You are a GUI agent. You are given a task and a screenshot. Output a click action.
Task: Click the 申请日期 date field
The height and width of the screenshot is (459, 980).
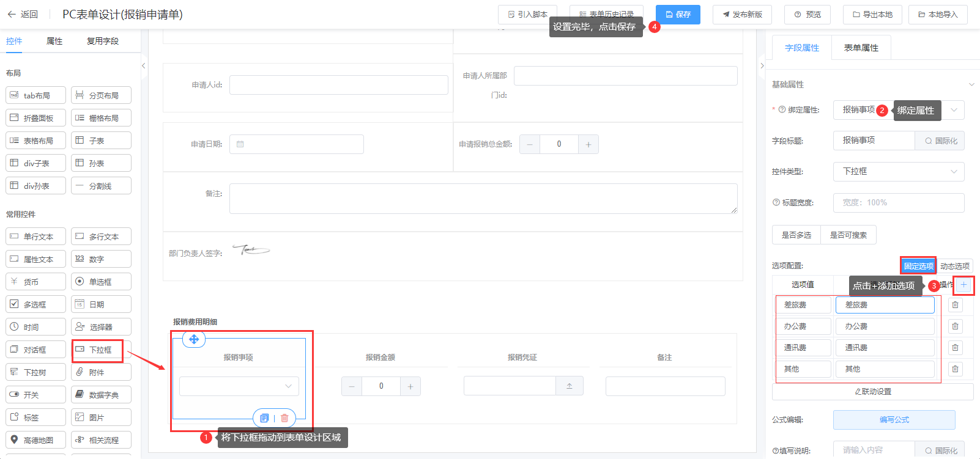pyautogui.click(x=297, y=144)
